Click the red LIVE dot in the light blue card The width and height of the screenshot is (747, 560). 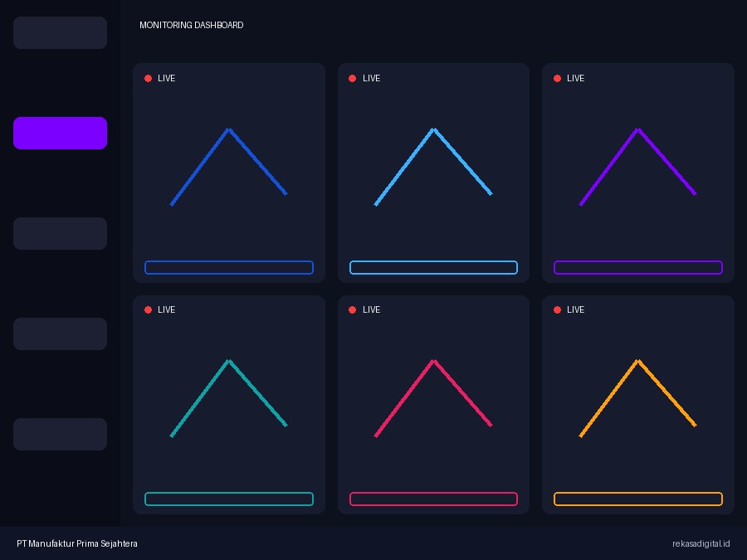click(x=353, y=79)
